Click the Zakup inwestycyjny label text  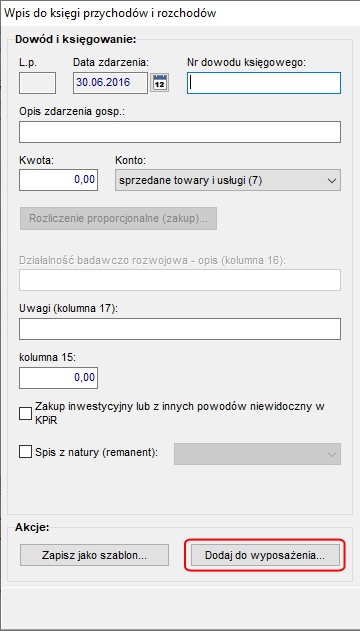point(180,413)
